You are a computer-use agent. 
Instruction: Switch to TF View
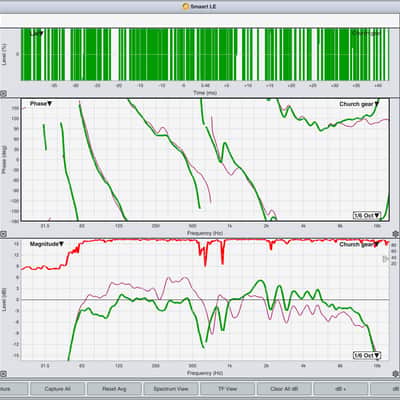click(x=227, y=389)
